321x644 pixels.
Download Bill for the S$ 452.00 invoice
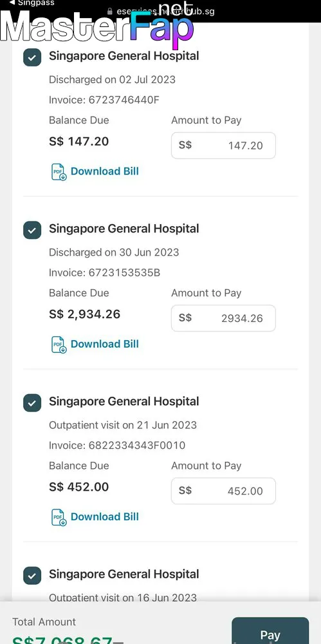pyautogui.click(x=105, y=516)
